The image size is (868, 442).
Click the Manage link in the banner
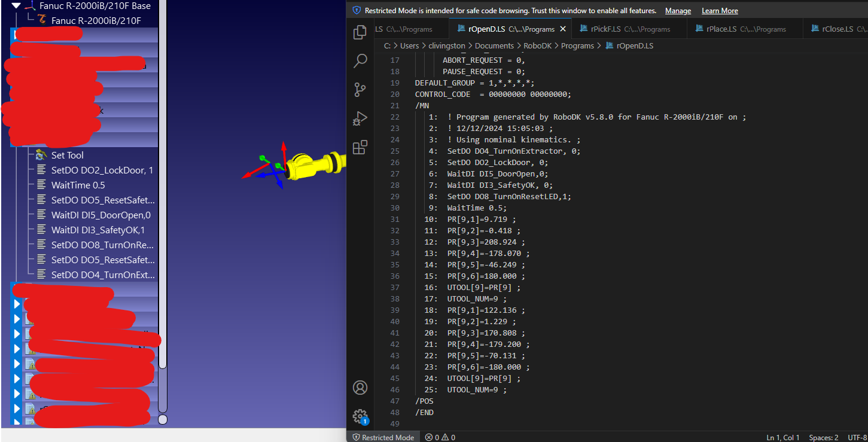pos(678,11)
